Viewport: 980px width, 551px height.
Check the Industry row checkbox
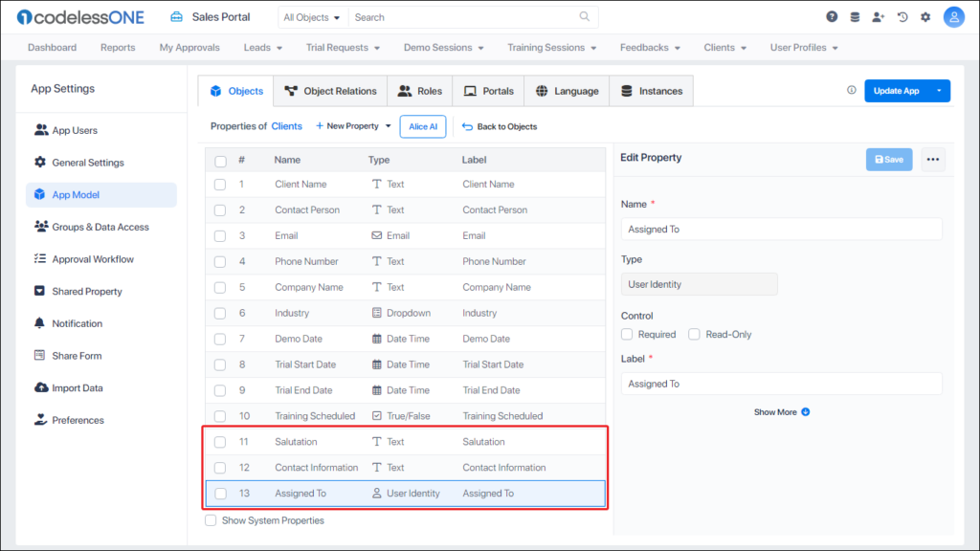220,313
